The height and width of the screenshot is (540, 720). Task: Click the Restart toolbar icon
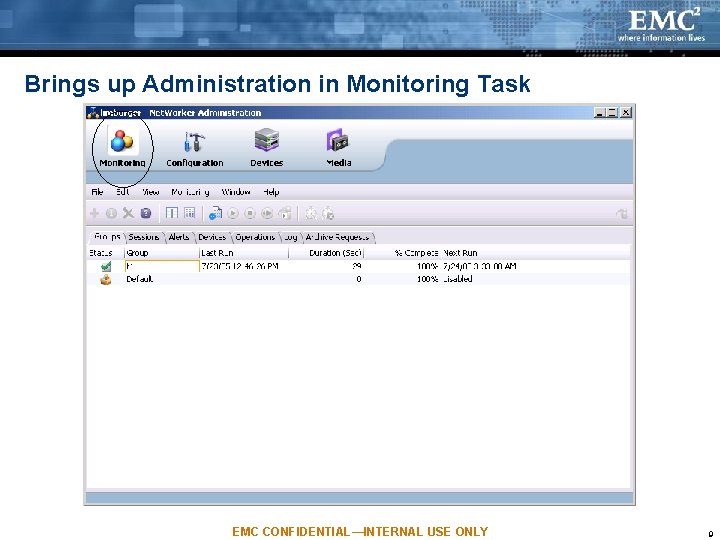coord(267,214)
